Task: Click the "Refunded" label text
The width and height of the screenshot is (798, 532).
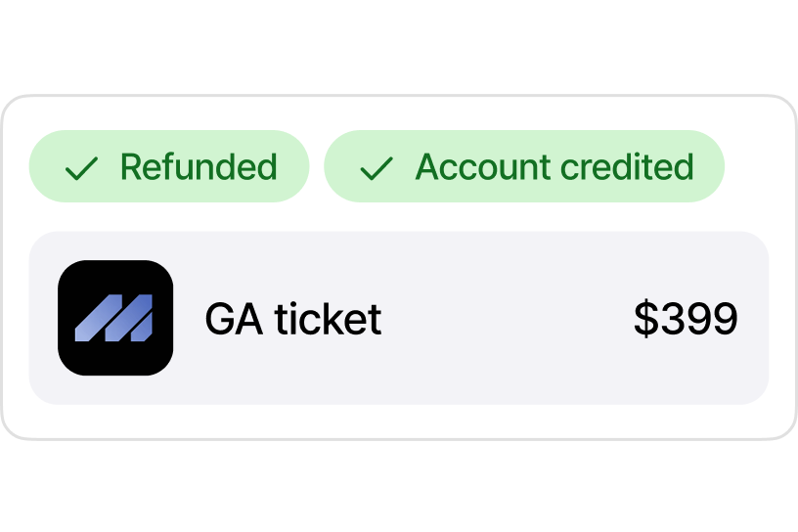Action: 199,167
